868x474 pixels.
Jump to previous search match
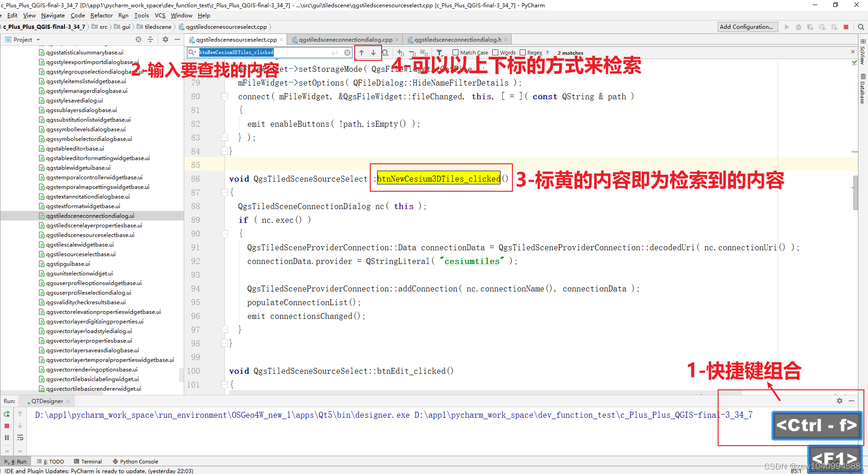click(362, 53)
